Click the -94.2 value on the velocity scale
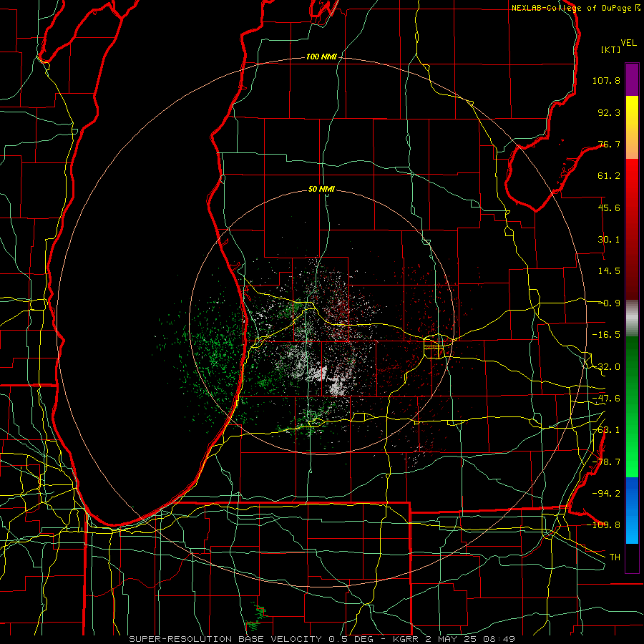 [606, 493]
